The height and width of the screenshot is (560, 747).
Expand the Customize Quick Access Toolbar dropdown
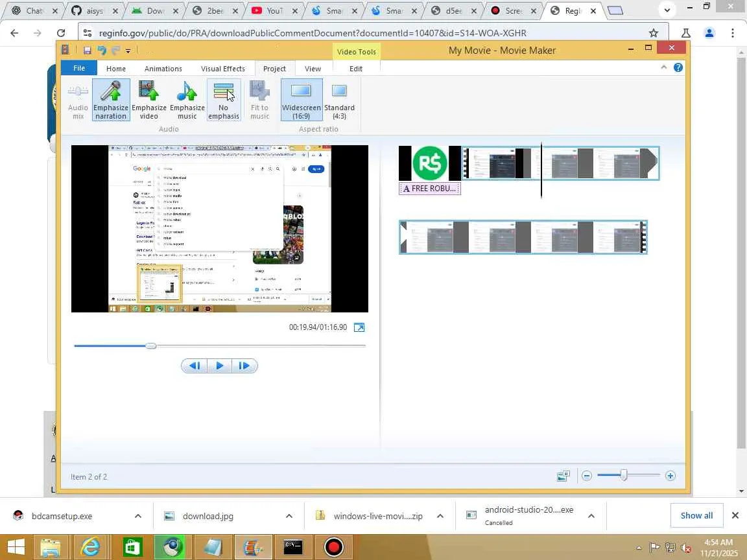pos(128,51)
